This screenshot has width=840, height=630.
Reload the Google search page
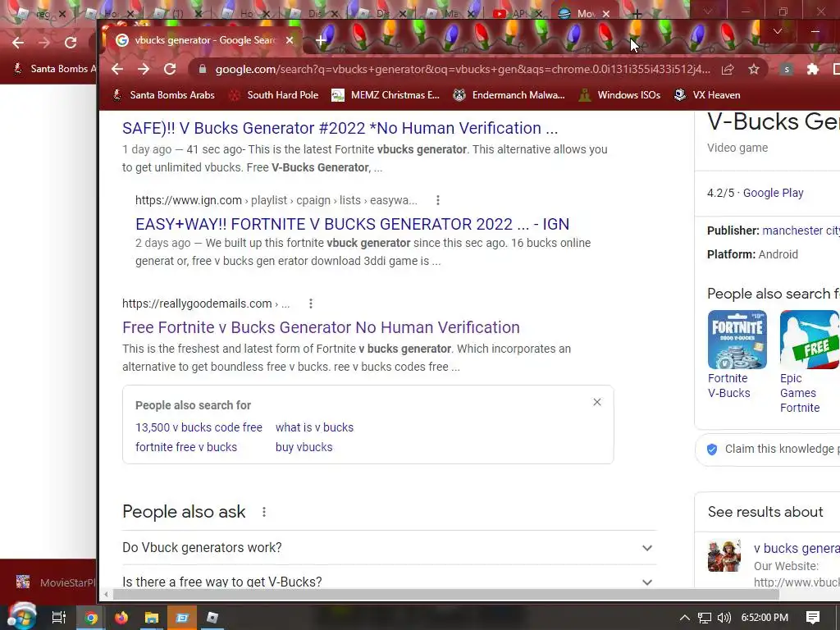coord(170,69)
